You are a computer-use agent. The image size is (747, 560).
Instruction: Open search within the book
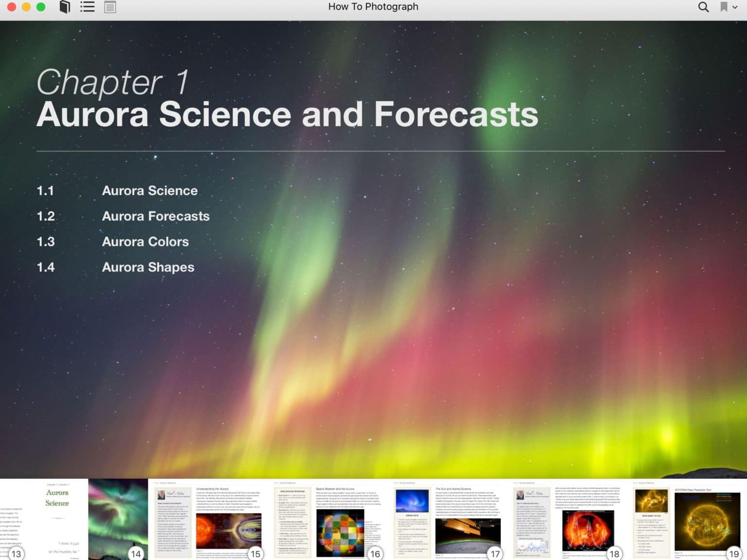point(703,7)
